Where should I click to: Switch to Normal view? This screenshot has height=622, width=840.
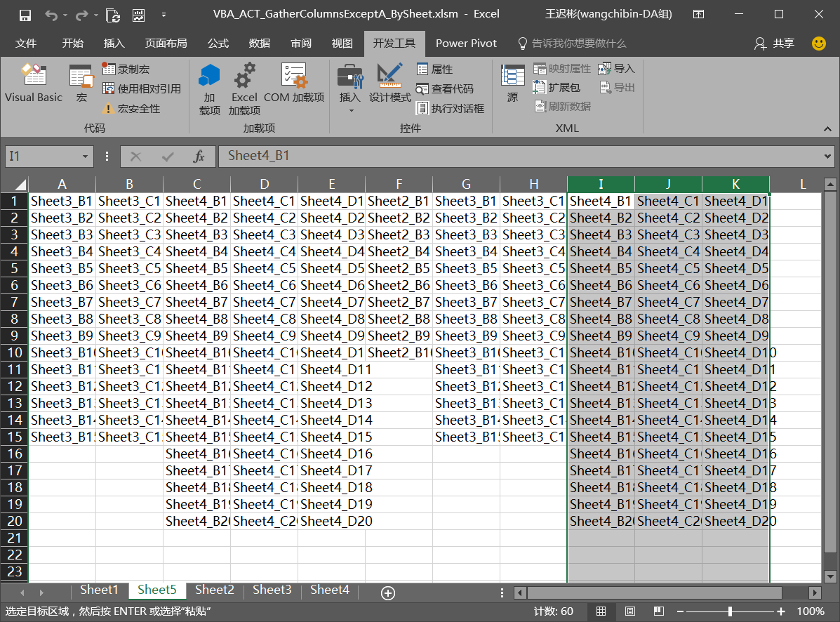click(x=601, y=611)
